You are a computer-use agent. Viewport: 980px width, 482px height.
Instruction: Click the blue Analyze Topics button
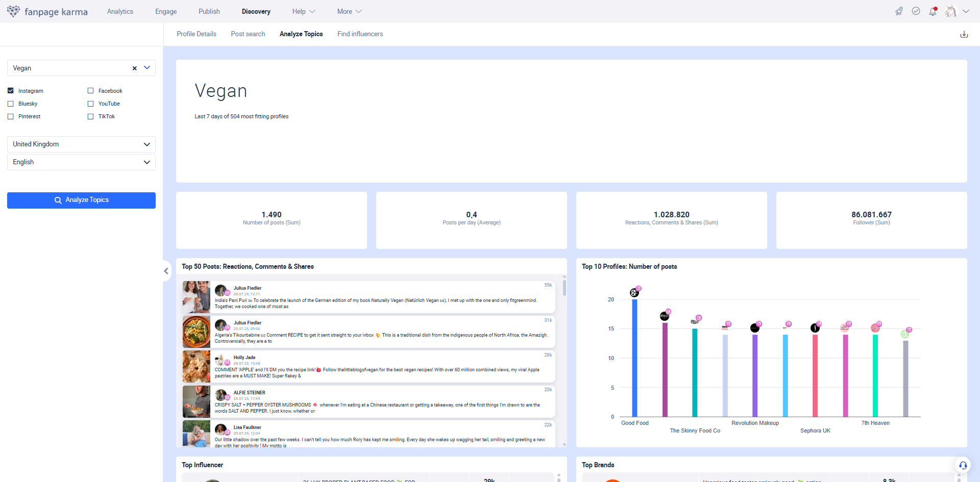[81, 200]
